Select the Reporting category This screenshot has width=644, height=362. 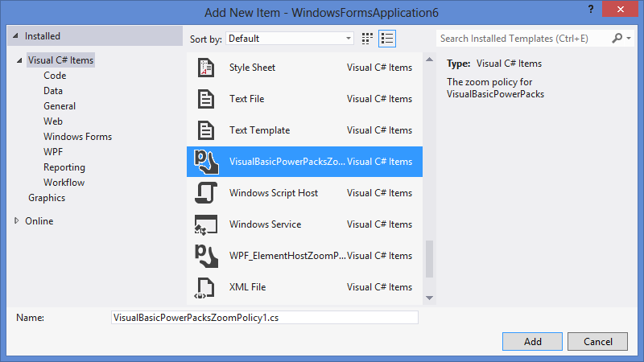[x=64, y=167]
